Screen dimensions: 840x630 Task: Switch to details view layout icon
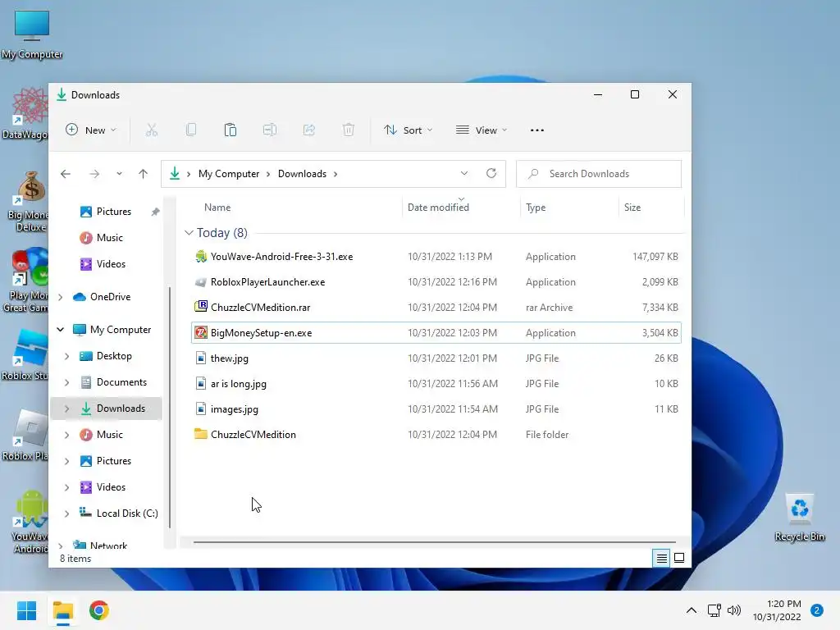coord(662,558)
